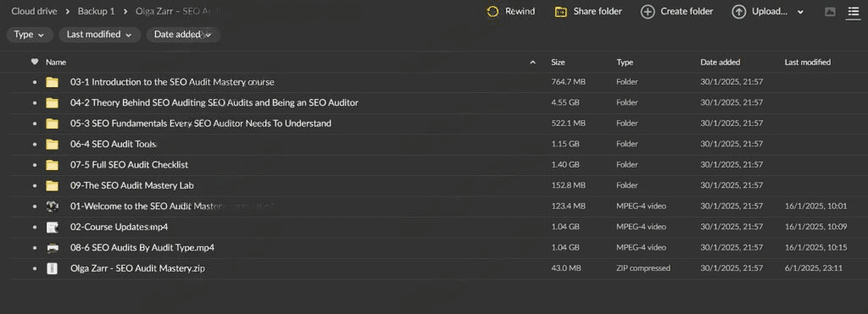
Task: Click size value 123.4 MB
Action: coord(568,207)
